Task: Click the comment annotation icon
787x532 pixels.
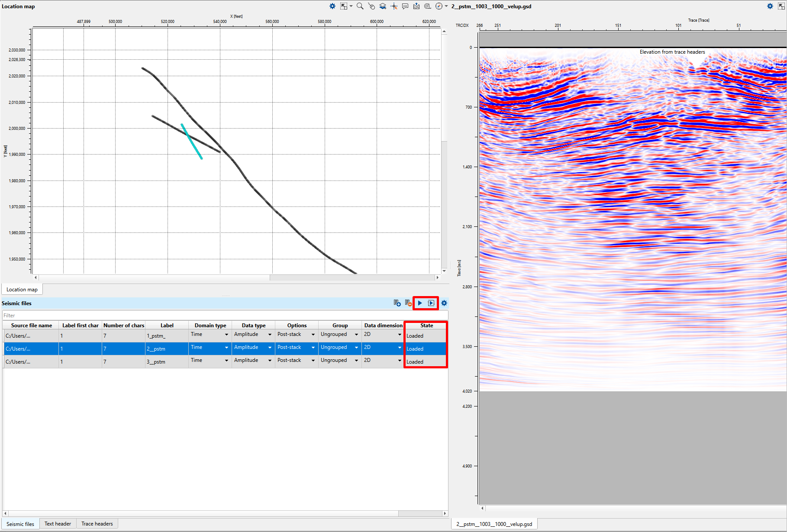Action: [x=405, y=6]
